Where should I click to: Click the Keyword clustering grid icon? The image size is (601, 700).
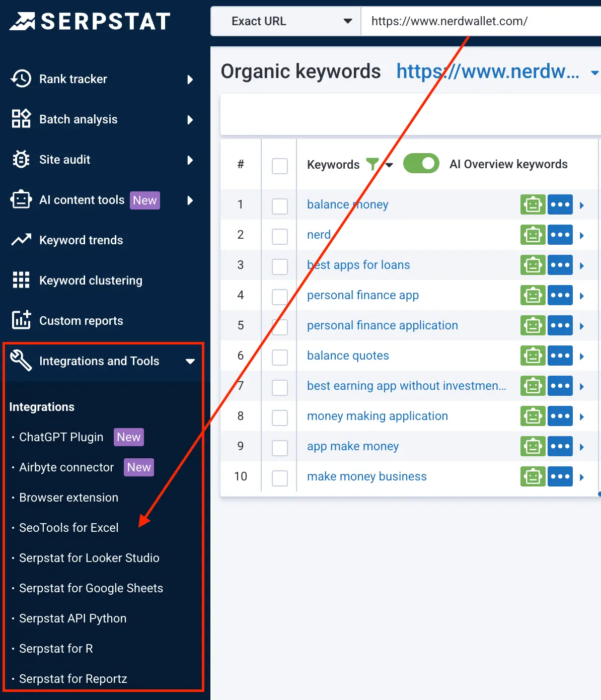[x=21, y=280]
